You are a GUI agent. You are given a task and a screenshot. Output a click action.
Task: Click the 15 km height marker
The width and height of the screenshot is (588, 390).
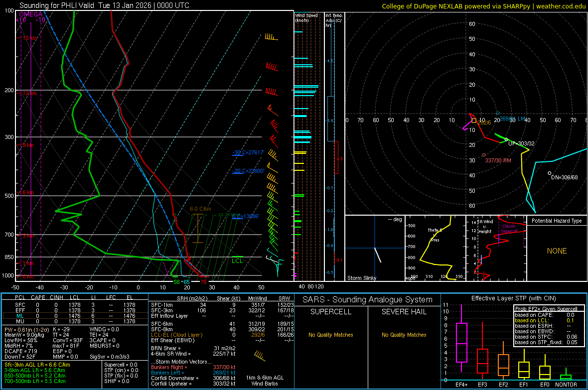point(30,38)
